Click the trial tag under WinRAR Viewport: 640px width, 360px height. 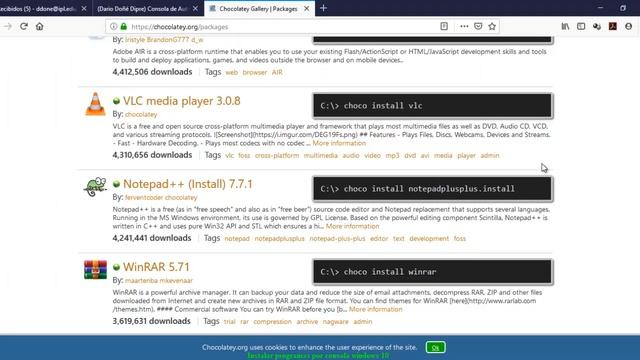pyautogui.click(x=229, y=322)
